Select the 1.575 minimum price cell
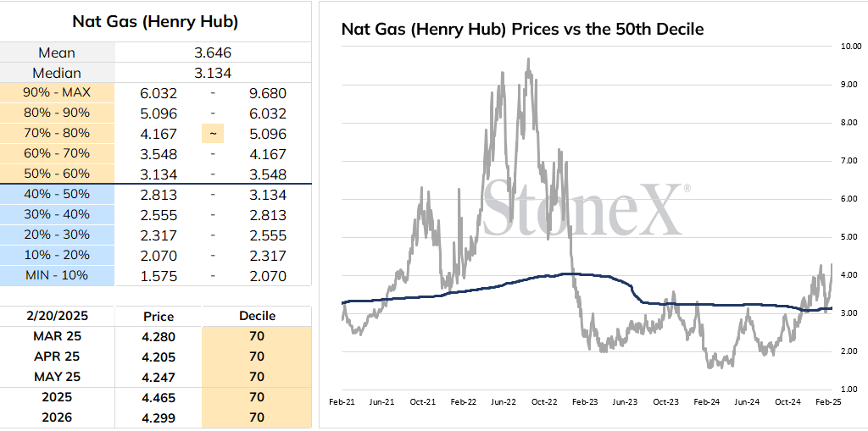Image resolution: width=868 pixels, height=431 pixels. pos(159,275)
